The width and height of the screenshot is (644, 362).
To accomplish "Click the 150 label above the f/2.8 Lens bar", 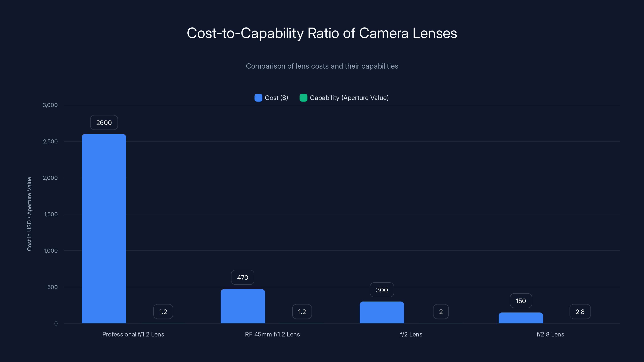I will [x=521, y=301].
